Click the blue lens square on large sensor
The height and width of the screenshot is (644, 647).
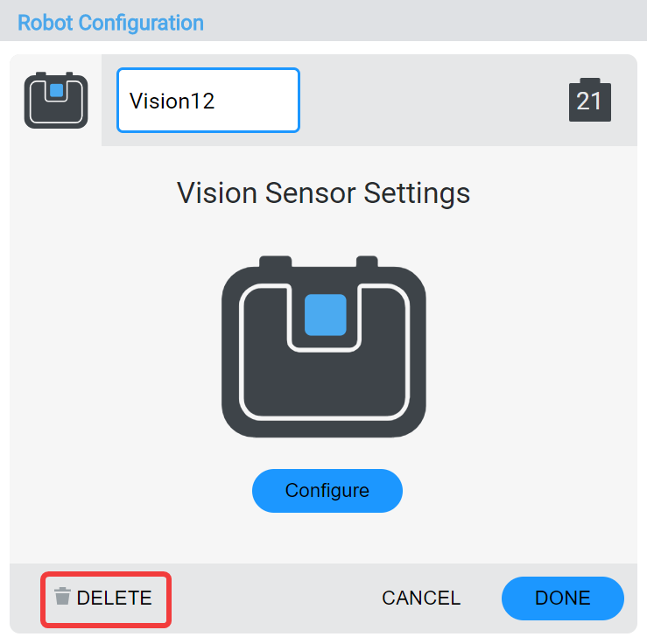click(326, 315)
